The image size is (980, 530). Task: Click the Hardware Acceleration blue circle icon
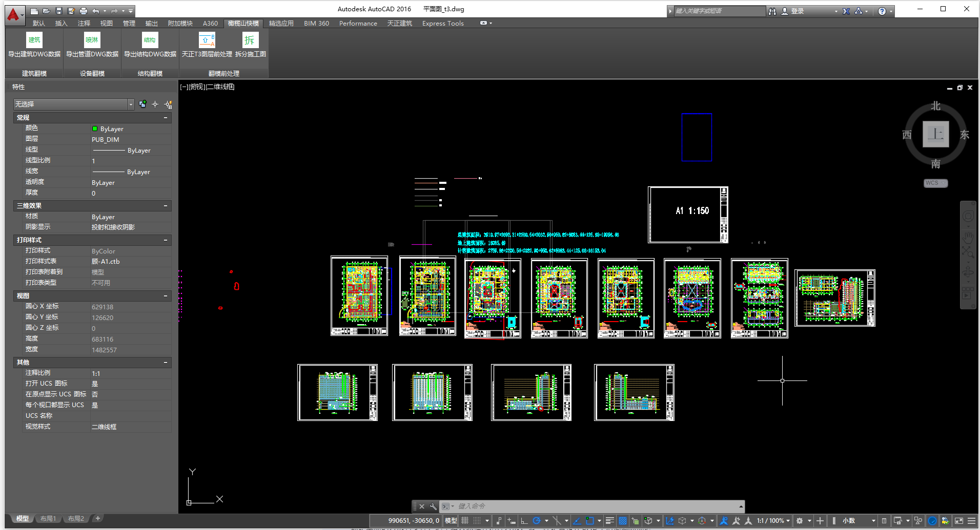tap(932, 521)
